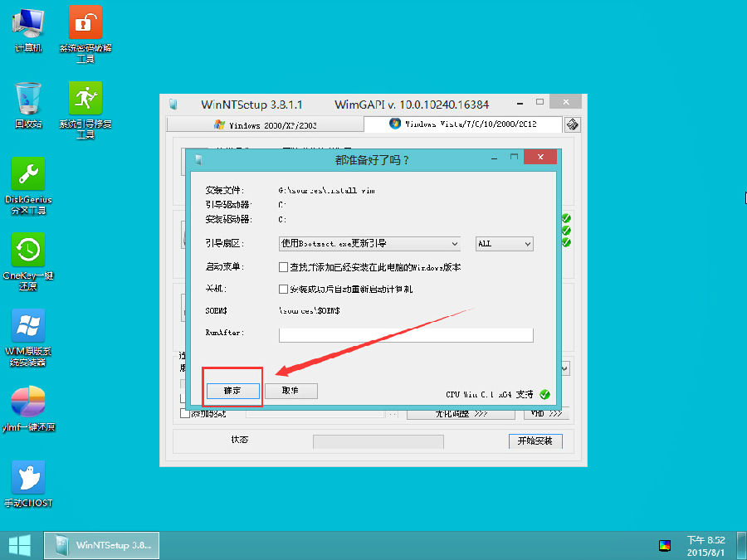Open 计算机 (Computer) on the desktop

(x=27, y=21)
